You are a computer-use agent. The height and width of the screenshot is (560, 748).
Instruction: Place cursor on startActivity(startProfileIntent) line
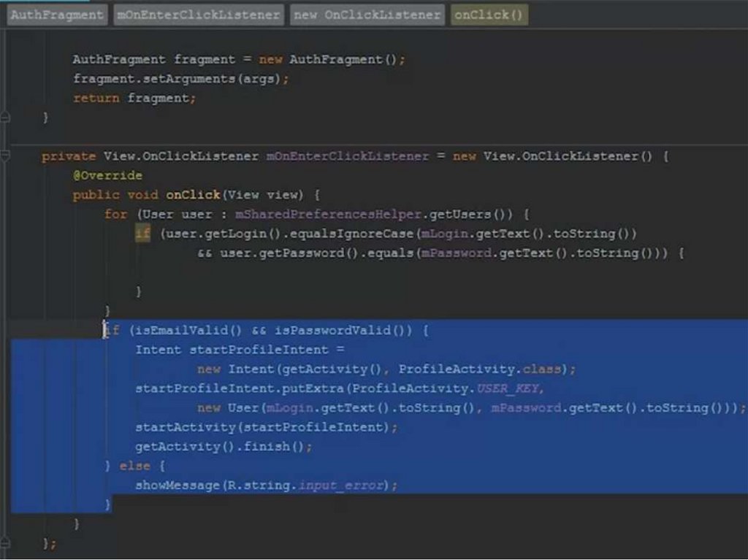tap(266, 427)
